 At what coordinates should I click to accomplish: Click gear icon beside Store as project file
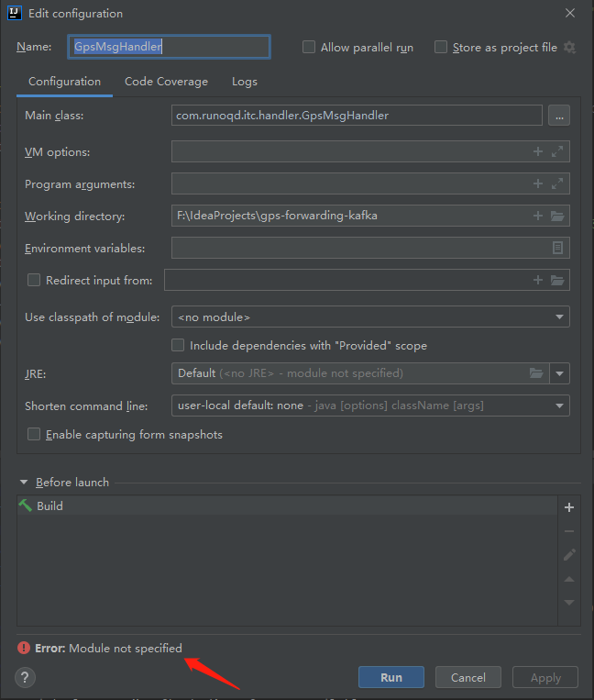point(569,47)
